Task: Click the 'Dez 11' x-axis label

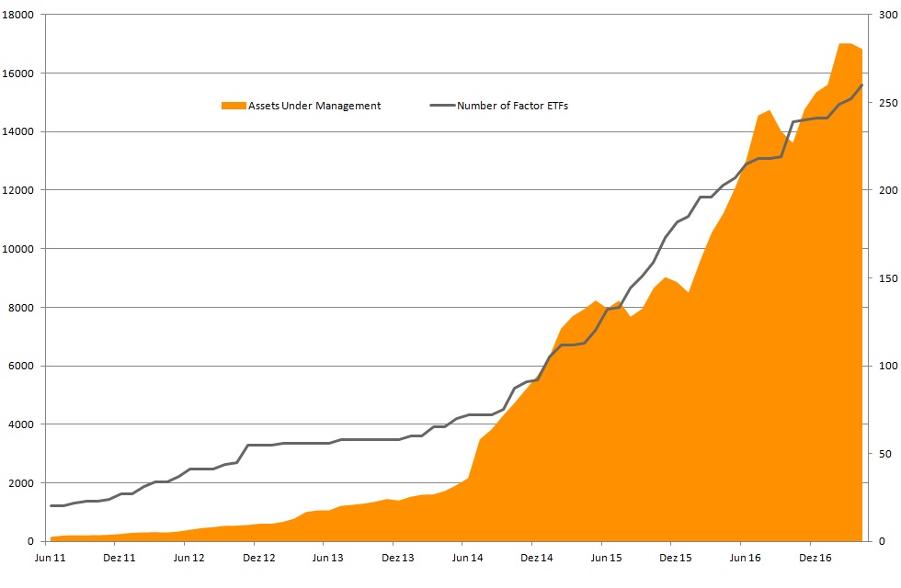Action: coord(120,557)
